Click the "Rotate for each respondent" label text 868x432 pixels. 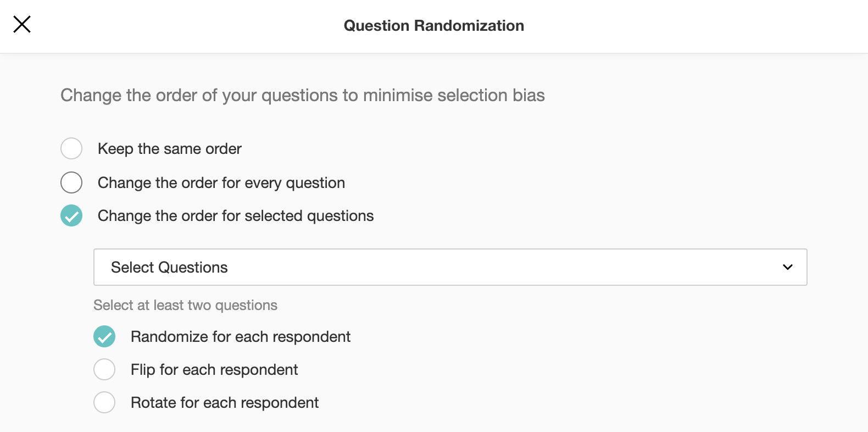click(224, 403)
